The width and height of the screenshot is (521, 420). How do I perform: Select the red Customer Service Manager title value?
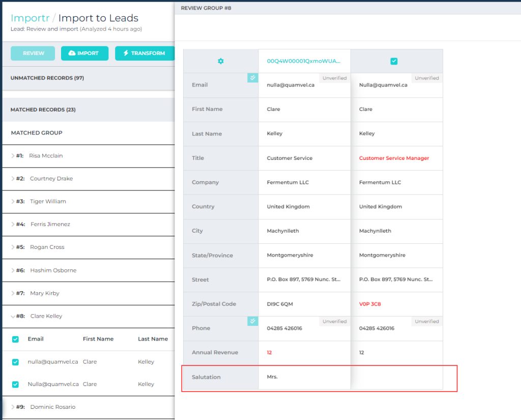(x=394, y=158)
